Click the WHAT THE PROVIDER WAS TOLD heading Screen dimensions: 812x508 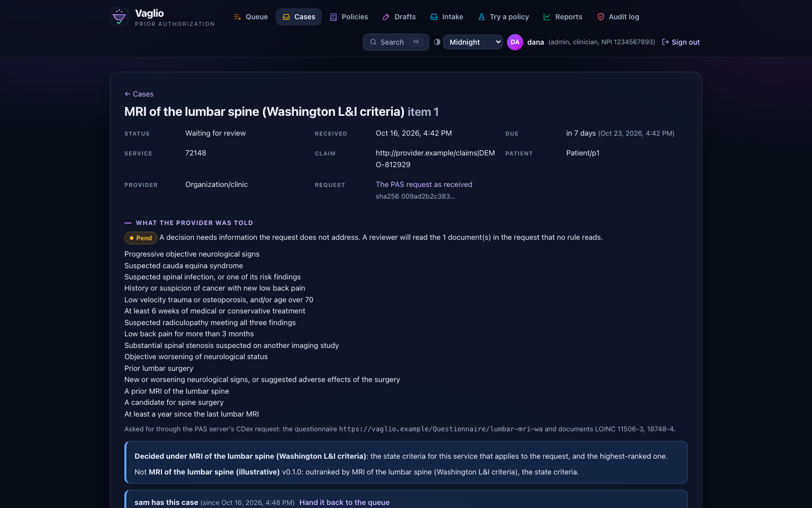pyautogui.click(x=194, y=223)
